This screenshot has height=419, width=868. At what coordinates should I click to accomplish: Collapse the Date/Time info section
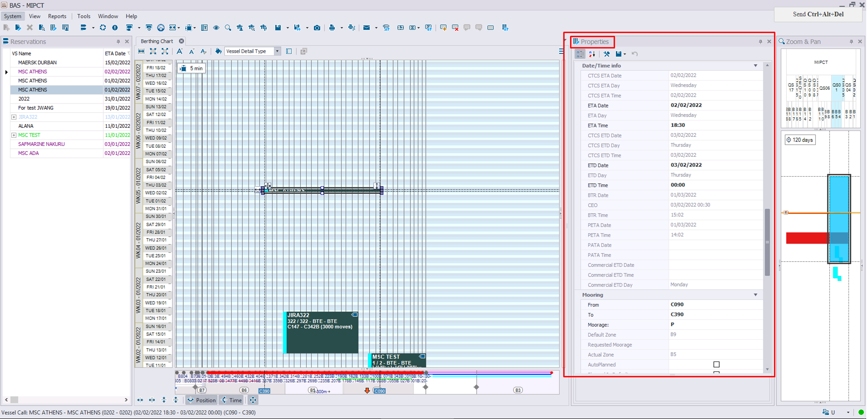point(756,66)
